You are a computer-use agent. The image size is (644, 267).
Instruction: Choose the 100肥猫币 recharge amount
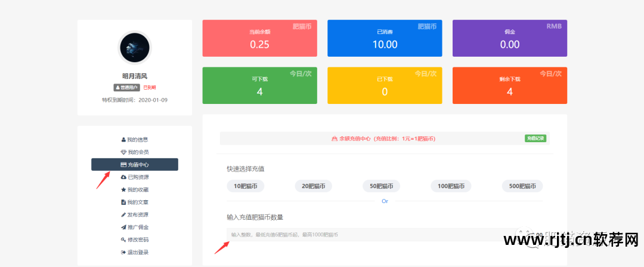pos(451,186)
